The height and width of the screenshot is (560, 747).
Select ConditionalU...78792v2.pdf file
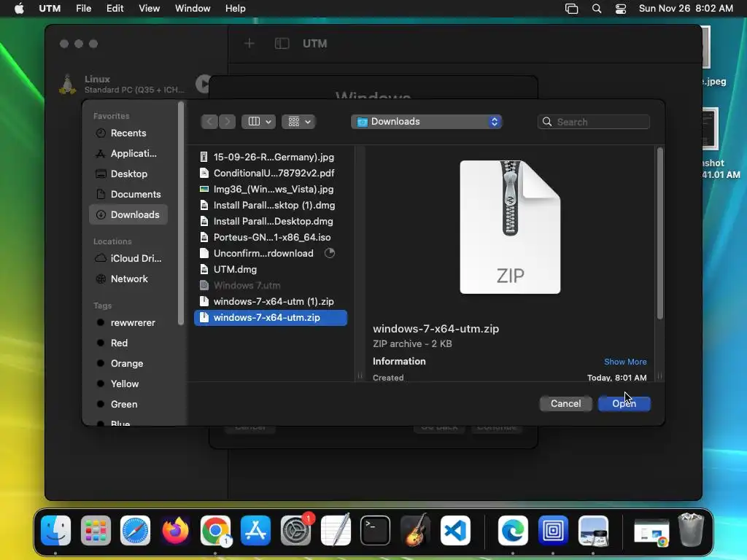tap(271, 174)
